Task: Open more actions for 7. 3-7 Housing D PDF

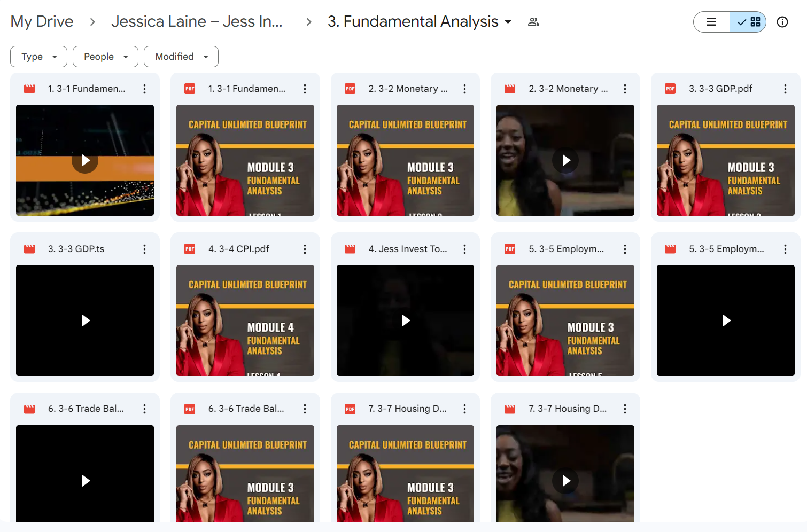Action: tap(464, 409)
